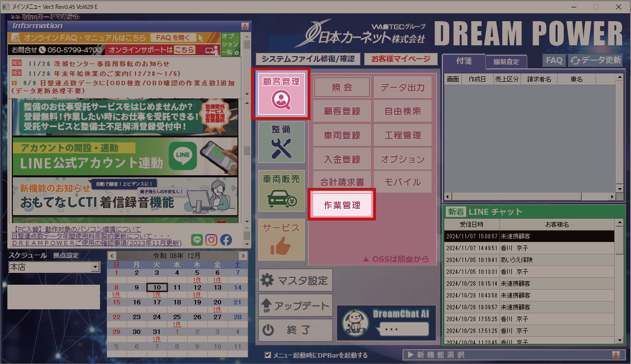Open the マスタ設定 gear button
This screenshot has height=364, width=631.
tap(296, 280)
